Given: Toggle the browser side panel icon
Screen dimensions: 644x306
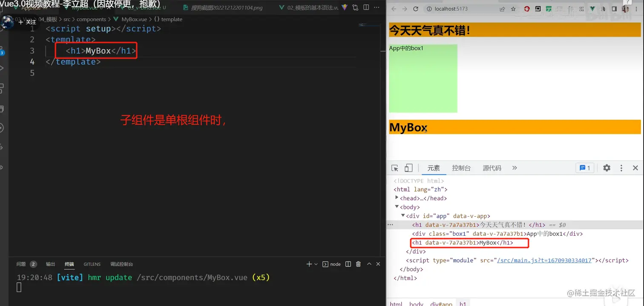Looking at the screenshot, I should pos(614,9).
